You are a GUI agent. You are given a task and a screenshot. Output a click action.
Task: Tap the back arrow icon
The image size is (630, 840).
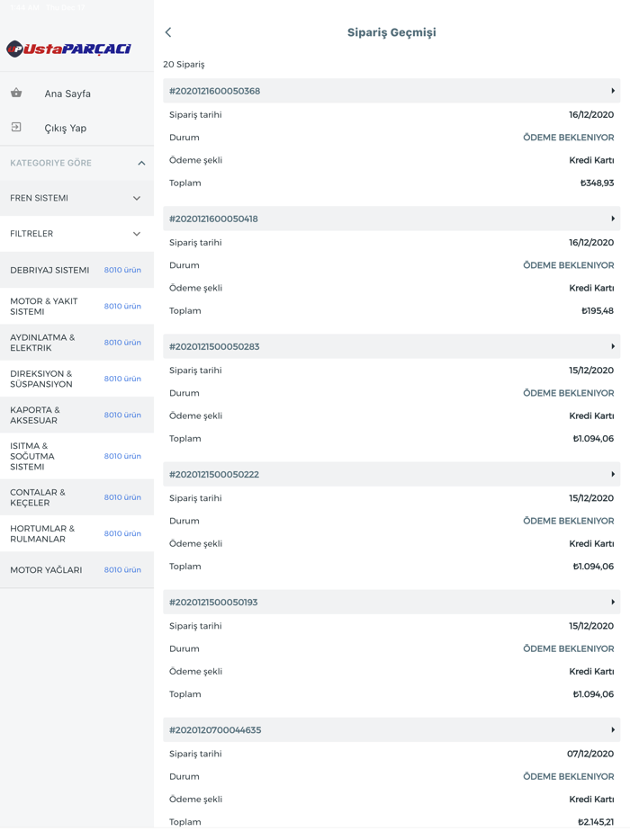168,32
